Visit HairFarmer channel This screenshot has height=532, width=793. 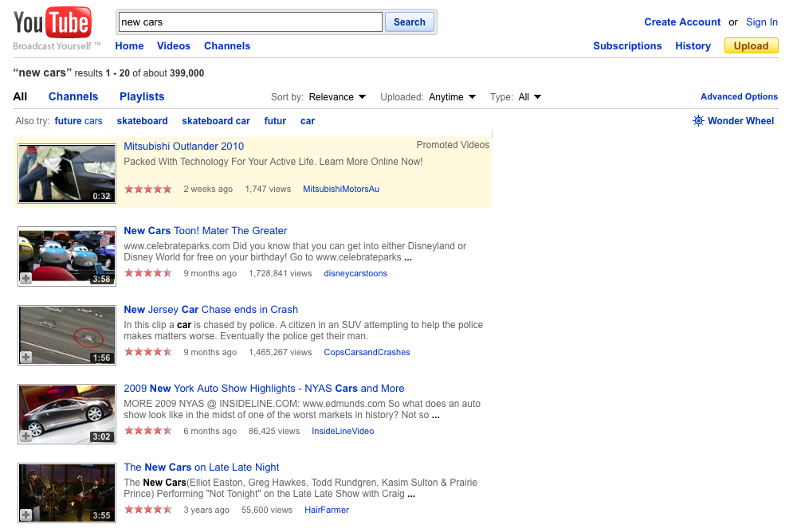(327, 510)
